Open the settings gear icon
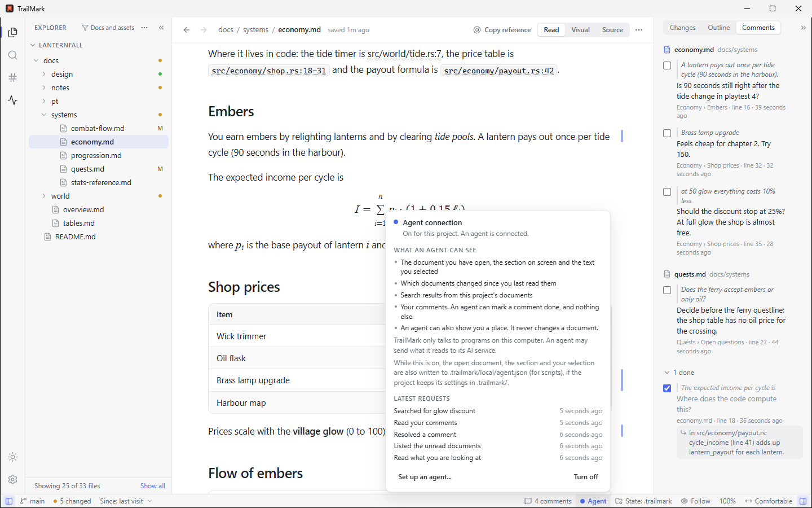The width and height of the screenshot is (812, 508). coord(12,479)
